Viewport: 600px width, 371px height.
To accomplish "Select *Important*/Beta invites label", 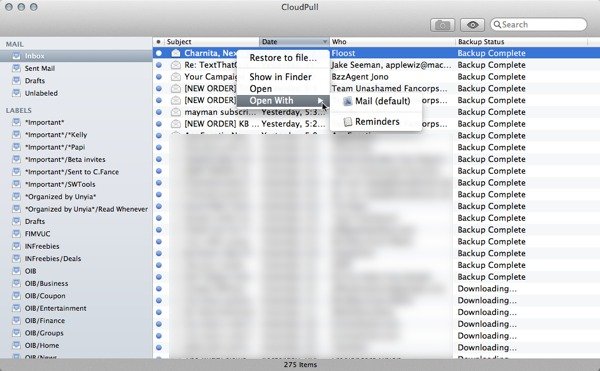I will (76, 159).
